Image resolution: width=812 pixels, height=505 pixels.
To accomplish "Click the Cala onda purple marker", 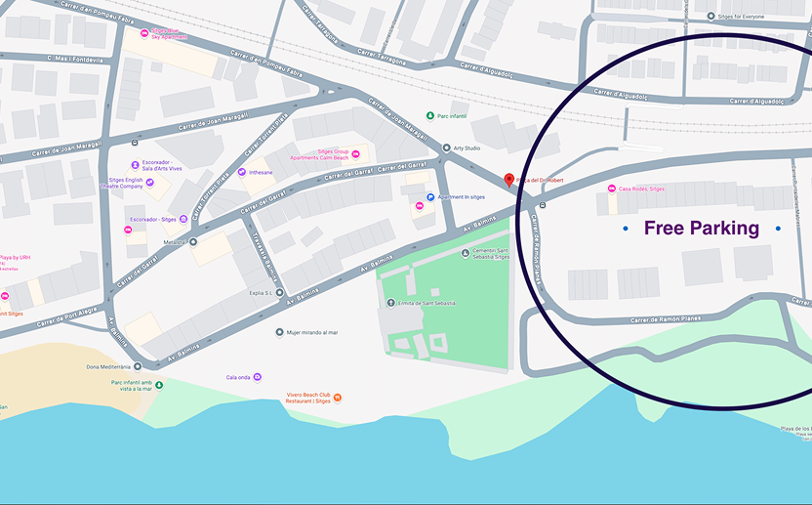I will pyautogui.click(x=258, y=377).
